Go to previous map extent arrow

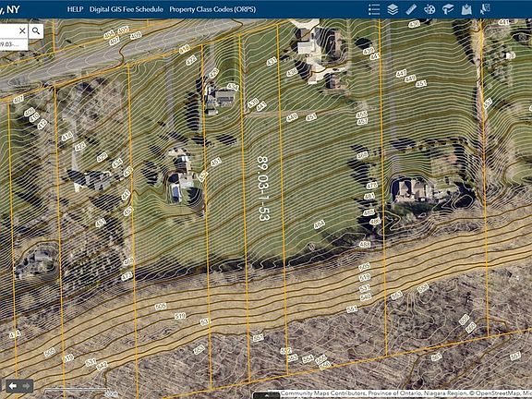(x=13, y=386)
